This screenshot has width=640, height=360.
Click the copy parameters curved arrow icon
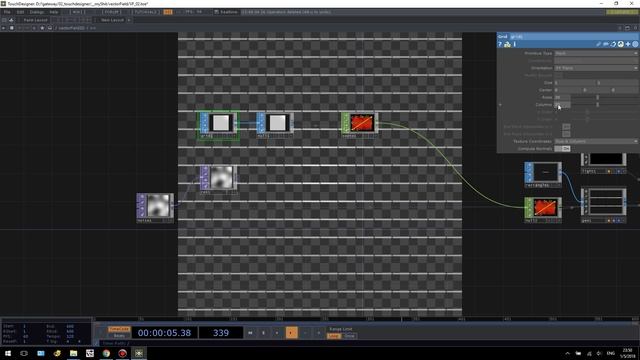(x=613, y=44)
